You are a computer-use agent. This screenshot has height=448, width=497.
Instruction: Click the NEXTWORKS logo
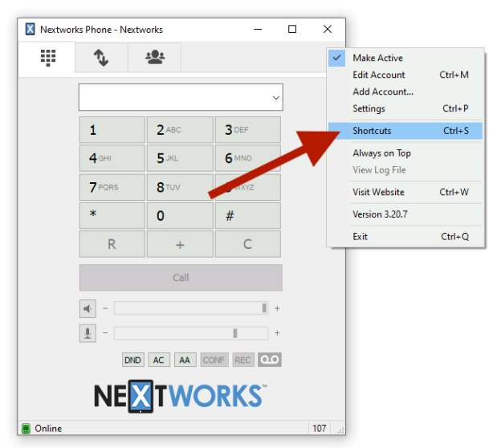[181, 396]
